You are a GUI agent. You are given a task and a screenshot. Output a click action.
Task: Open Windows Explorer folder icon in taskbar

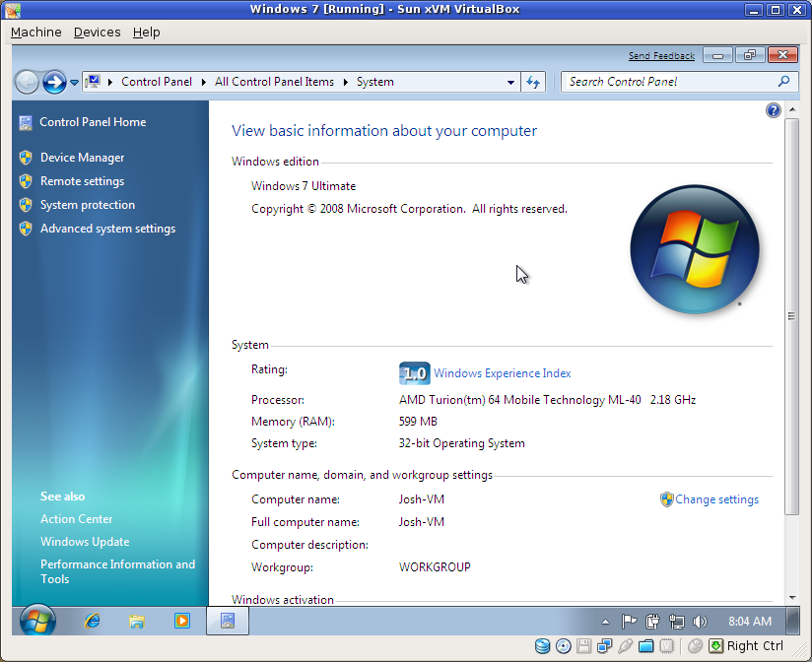137,621
